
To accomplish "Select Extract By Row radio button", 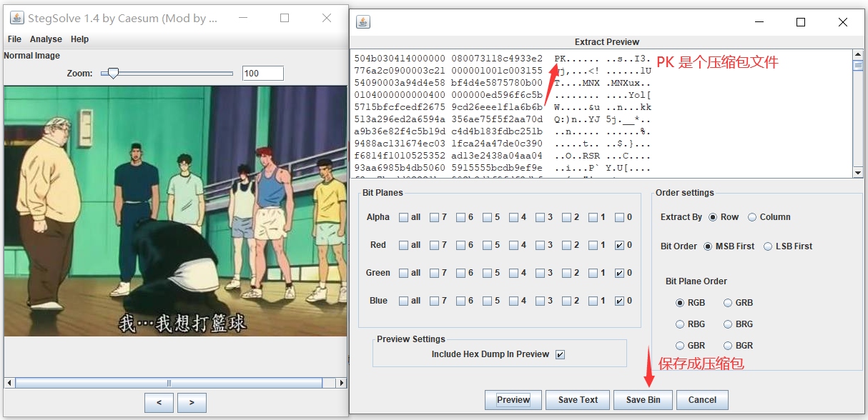I will click(x=713, y=217).
